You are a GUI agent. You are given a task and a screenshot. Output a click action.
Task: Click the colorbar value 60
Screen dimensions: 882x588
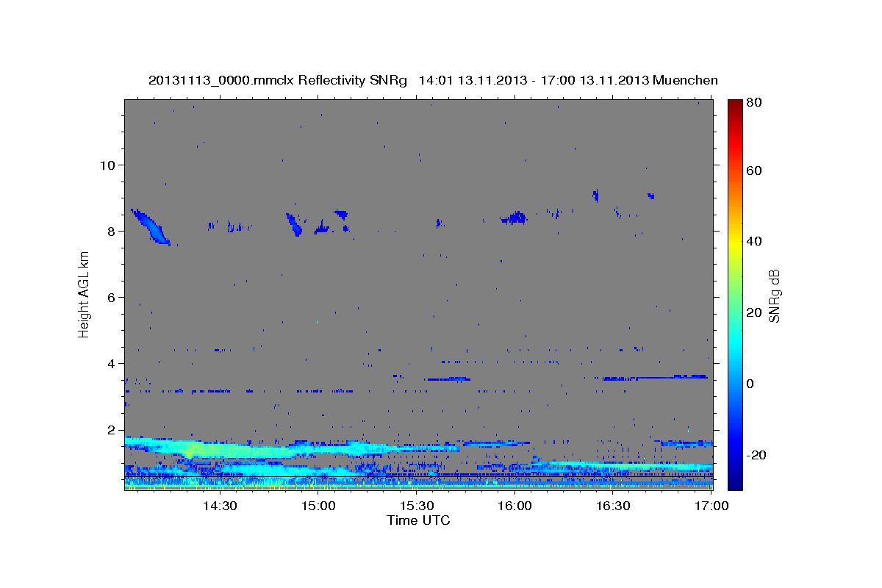[x=754, y=171]
